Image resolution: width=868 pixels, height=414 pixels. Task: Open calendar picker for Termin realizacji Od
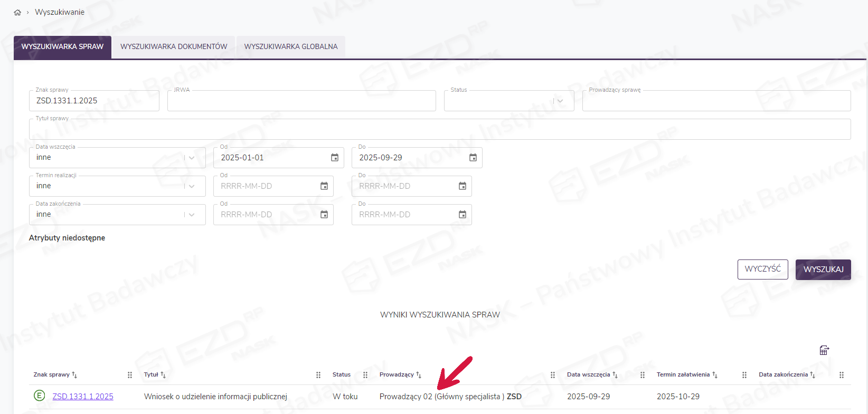tap(324, 186)
